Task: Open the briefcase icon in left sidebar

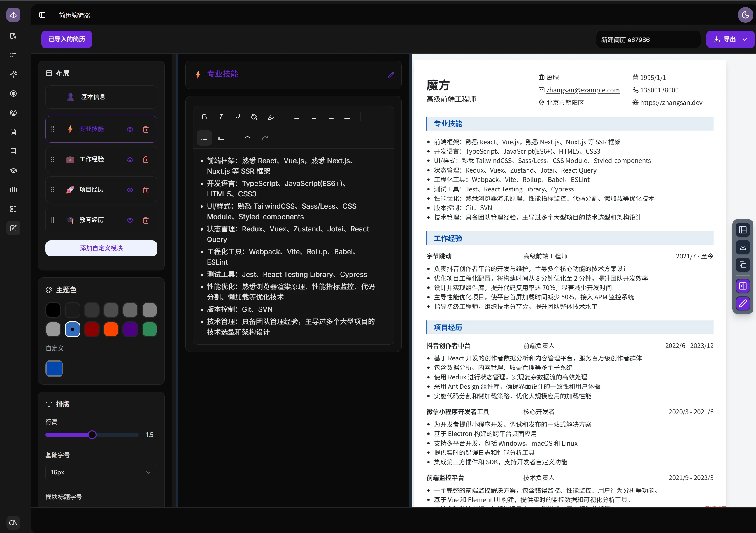Action: pos(13,189)
